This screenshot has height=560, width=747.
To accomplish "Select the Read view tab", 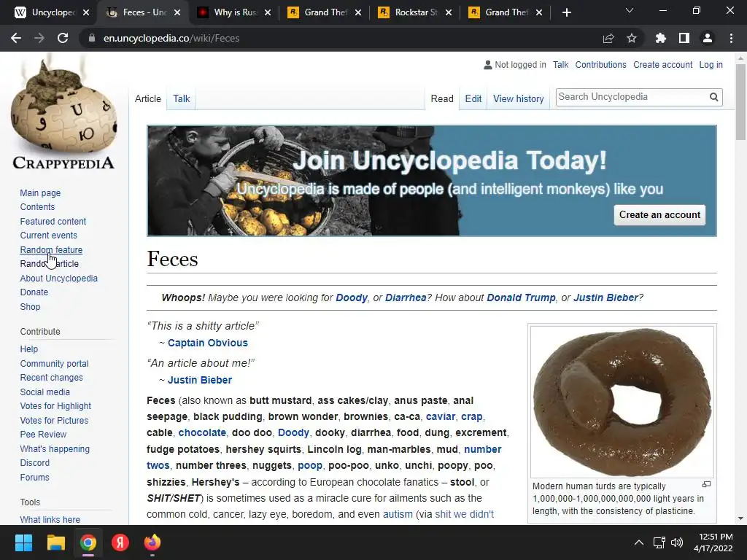I will click(441, 98).
